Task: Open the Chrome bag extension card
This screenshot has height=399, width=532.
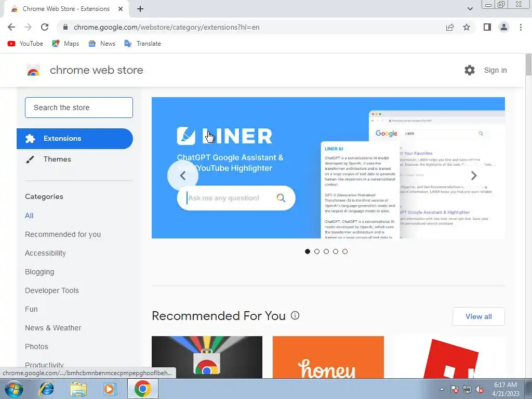Action: [207, 357]
